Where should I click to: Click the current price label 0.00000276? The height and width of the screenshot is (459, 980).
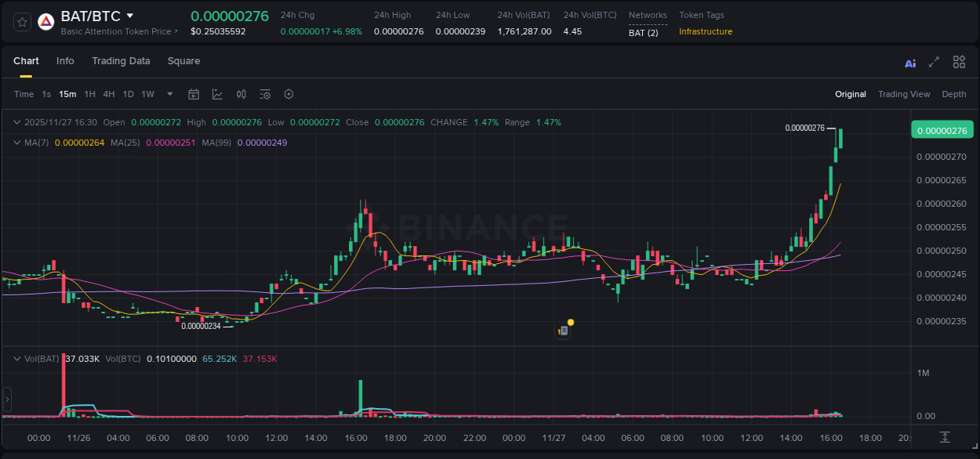tap(942, 130)
